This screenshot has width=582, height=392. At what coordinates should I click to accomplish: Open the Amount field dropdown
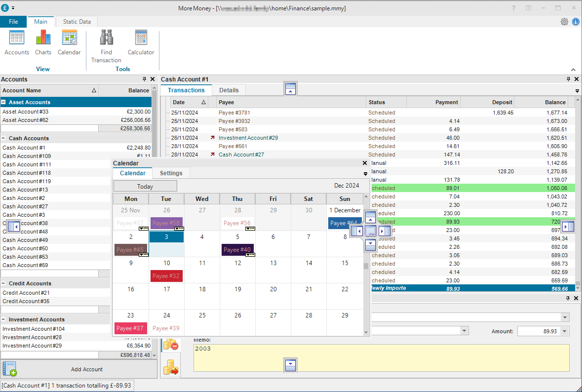point(563,331)
